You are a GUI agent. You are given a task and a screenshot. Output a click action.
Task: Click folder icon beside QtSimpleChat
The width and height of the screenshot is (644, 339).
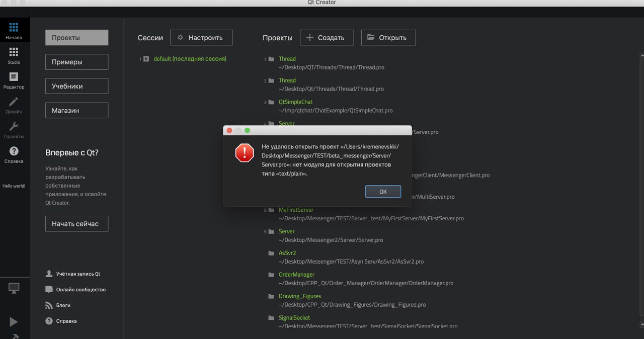pyautogui.click(x=271, y=102)
